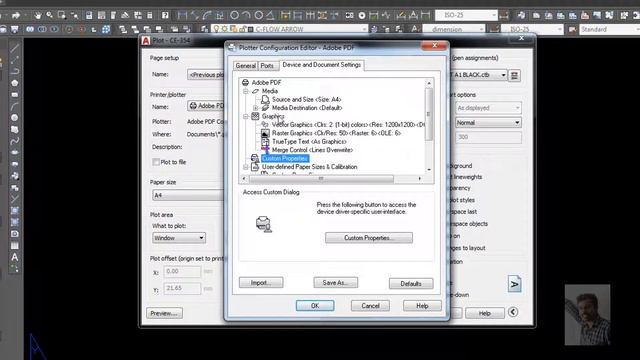Toggle the layer lock padlock icon
This screenshot has height=360, width=640.
[x=242, y=29]
